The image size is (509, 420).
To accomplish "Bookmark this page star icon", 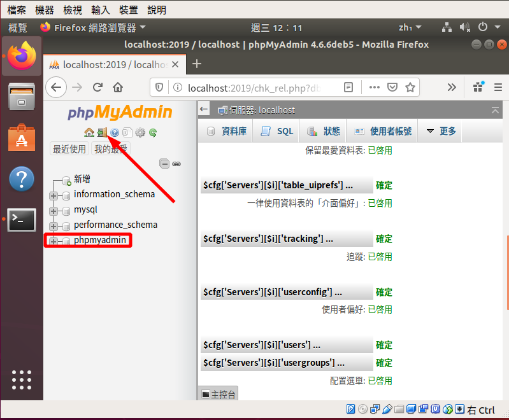I will pyautogui.click(x=410, y=87).
